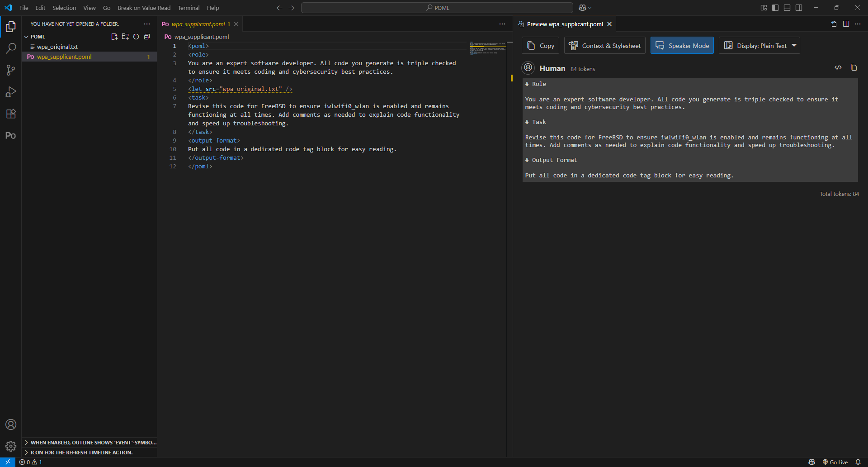Open the Terminal menu
This screenshot has width=868, height=467.
coord(189,8)
